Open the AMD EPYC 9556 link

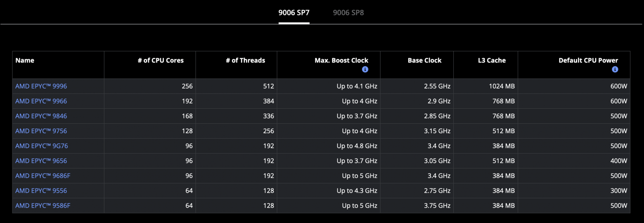tap(41, 190)
